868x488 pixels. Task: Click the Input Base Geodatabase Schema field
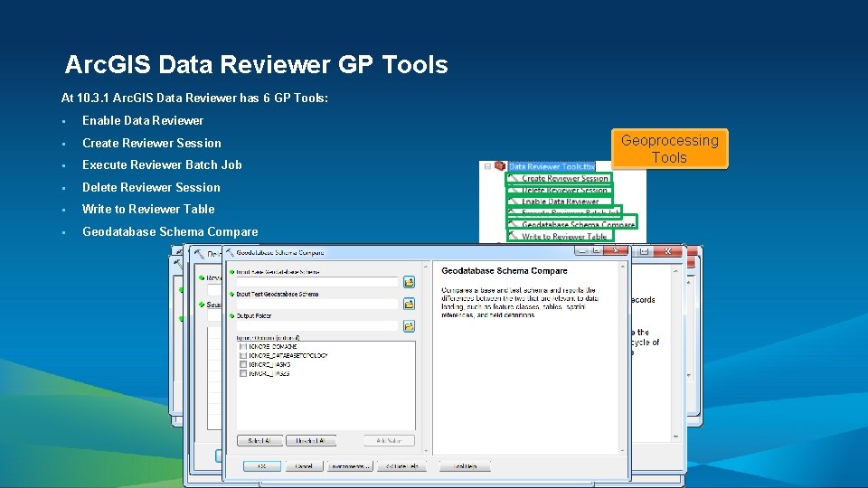(317, 282)
